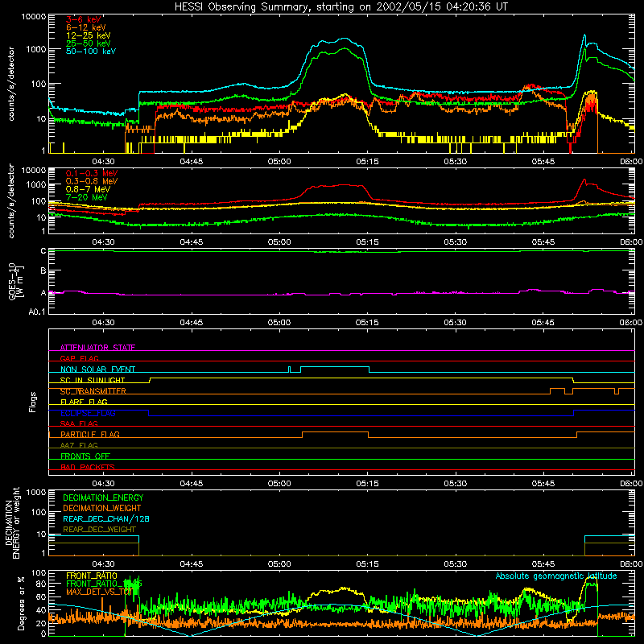Select the REAR_DEC_WEIGHT legend entry
Screen dimensions: 644x644
(99, 530)
